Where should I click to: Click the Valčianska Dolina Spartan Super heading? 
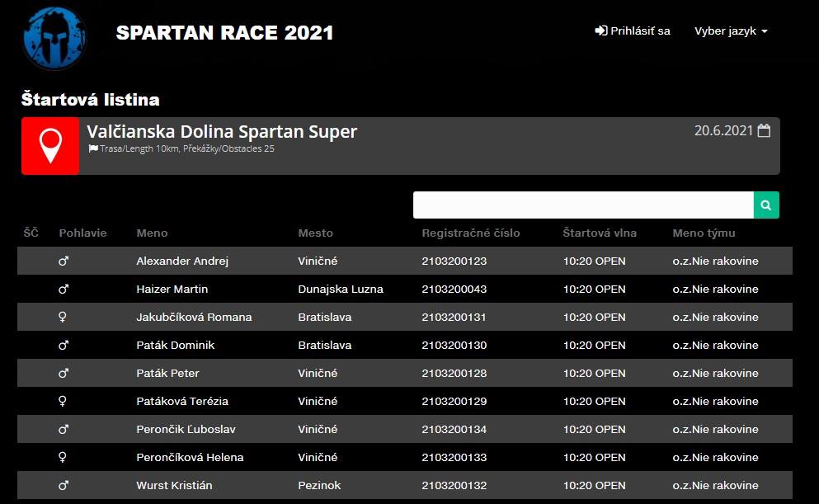tap(222, 131)
